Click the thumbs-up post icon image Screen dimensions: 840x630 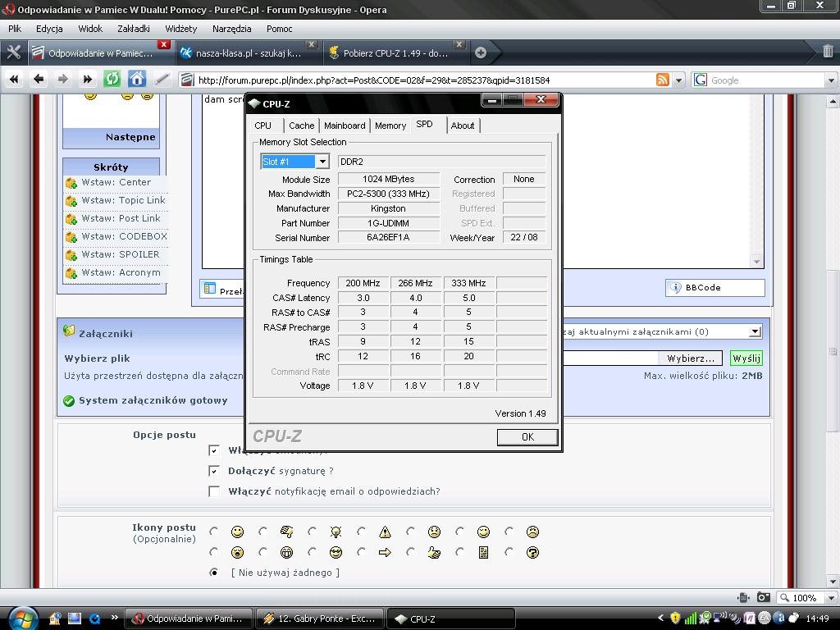click(x=434, y=552)
